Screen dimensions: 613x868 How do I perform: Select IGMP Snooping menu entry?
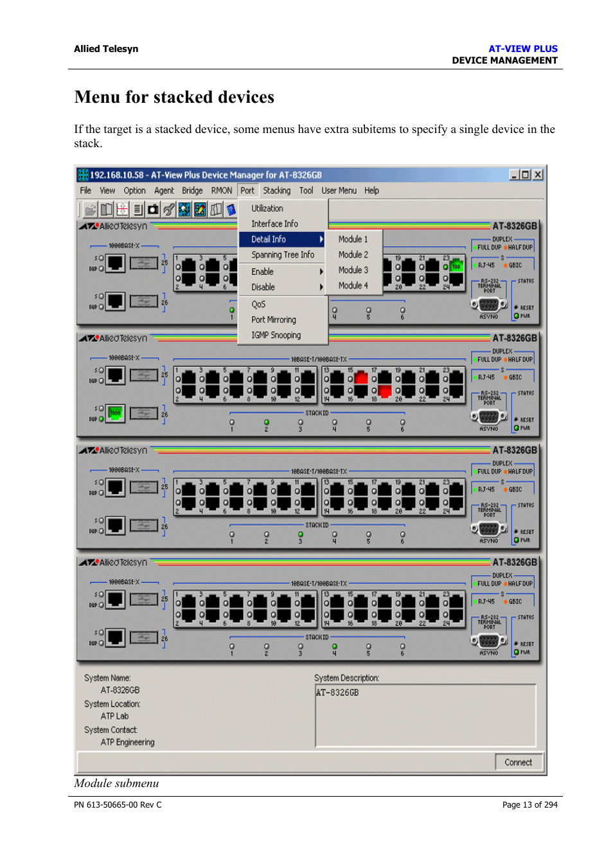(283, 335)
